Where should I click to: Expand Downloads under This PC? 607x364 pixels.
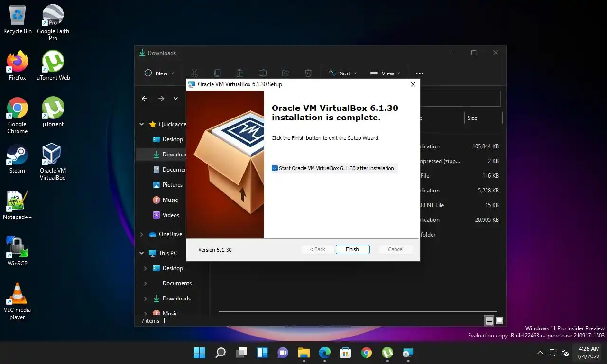145,299
